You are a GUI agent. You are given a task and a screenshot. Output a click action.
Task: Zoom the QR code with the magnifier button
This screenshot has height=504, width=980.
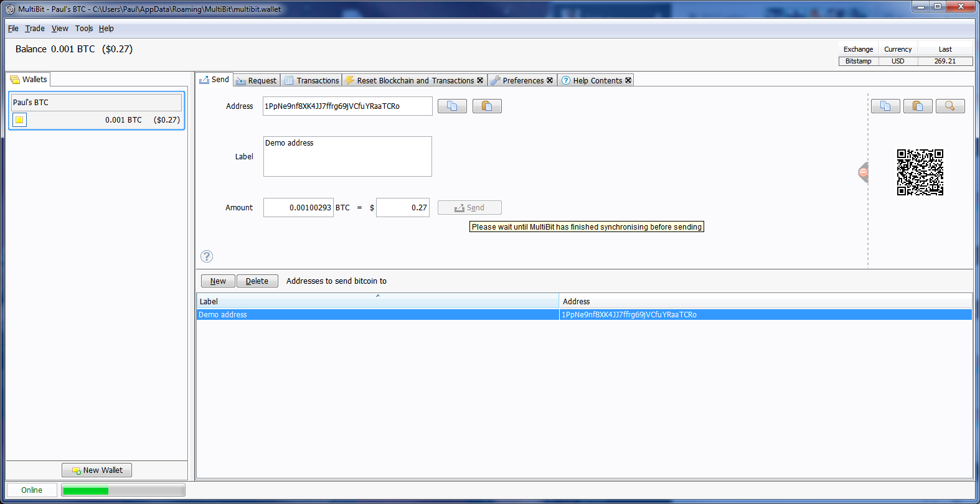tap(950, 106)
